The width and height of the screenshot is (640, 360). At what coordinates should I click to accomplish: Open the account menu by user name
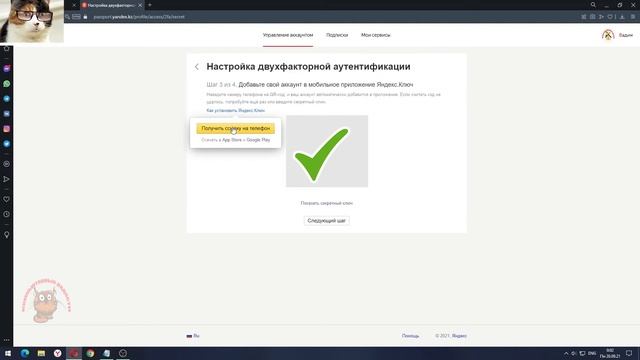pos(625,36)
